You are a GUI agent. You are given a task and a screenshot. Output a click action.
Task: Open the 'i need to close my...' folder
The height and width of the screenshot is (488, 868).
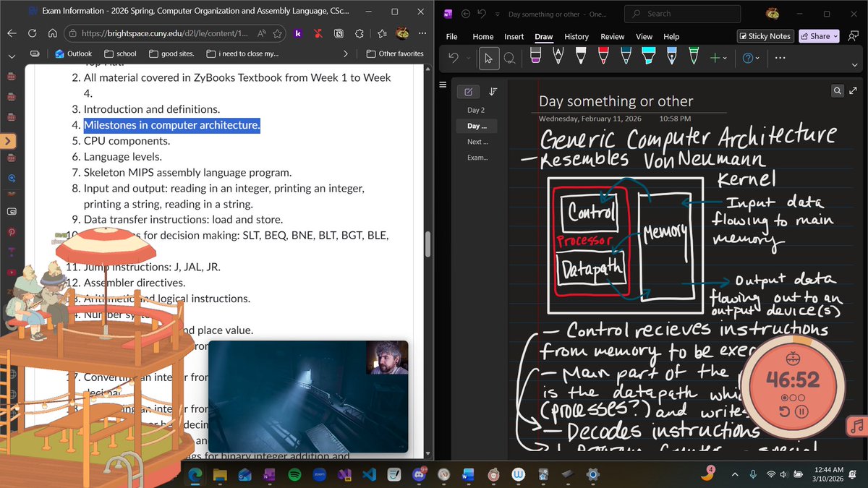(x=242, y=53)
